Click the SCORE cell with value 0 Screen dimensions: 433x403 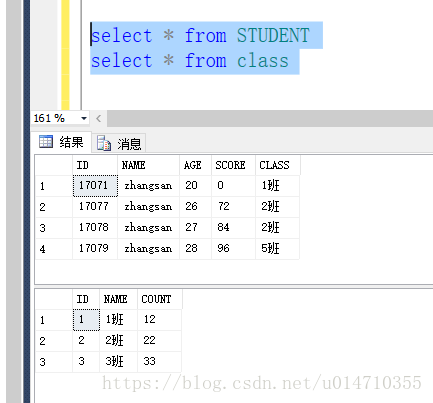[x=233, y=186]
